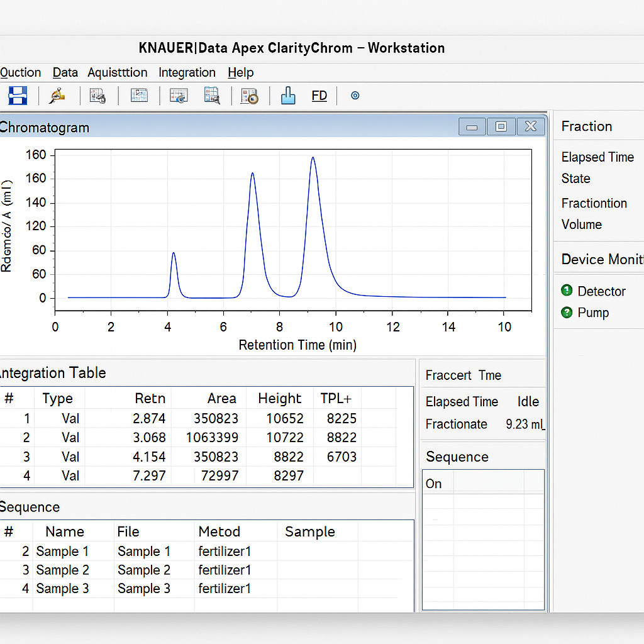Image resolution: width=644 pixels, height=644 pixels.
Task: Click the table with globe toolbar icon
Action: (x=179, y=96)
